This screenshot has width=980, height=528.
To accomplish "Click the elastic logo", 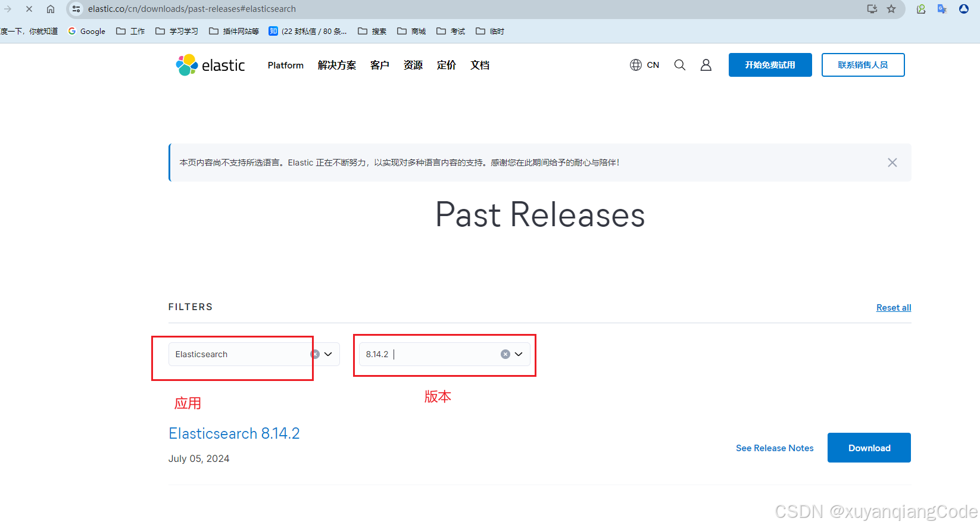I will click(210, 65).
